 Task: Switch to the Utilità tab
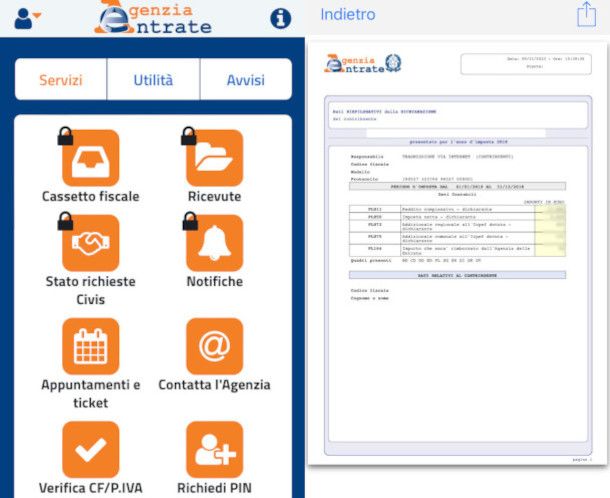(x=153, y=79)
